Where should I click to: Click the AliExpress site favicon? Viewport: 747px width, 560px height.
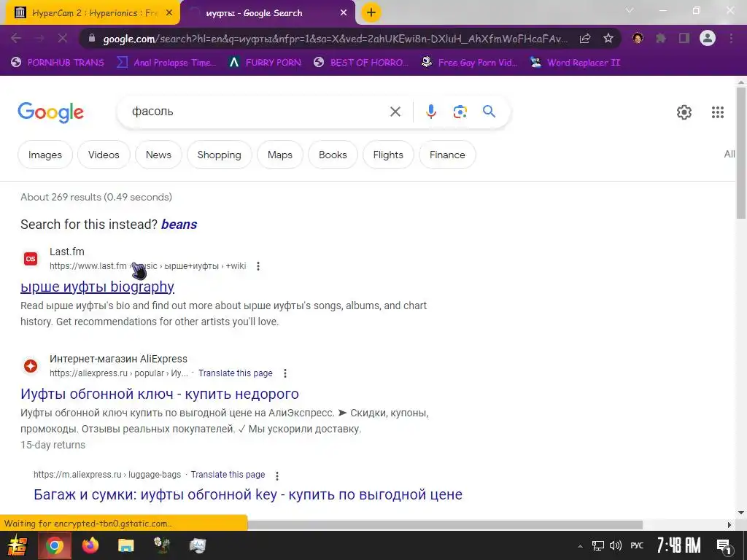coord(31,366)
